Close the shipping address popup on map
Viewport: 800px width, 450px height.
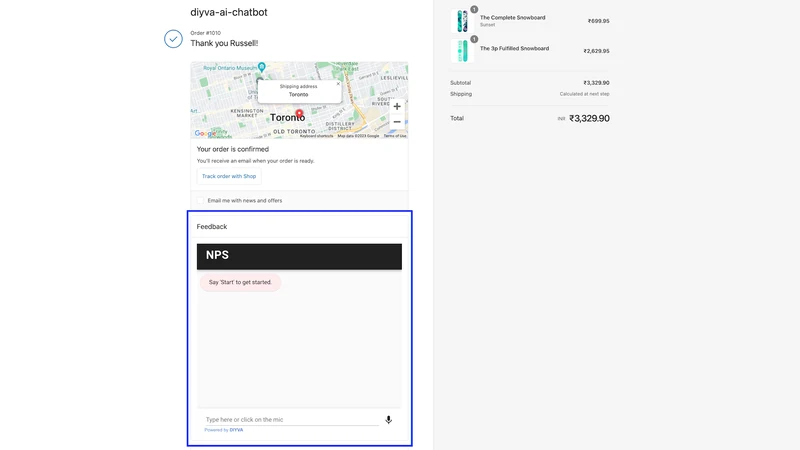338,84
